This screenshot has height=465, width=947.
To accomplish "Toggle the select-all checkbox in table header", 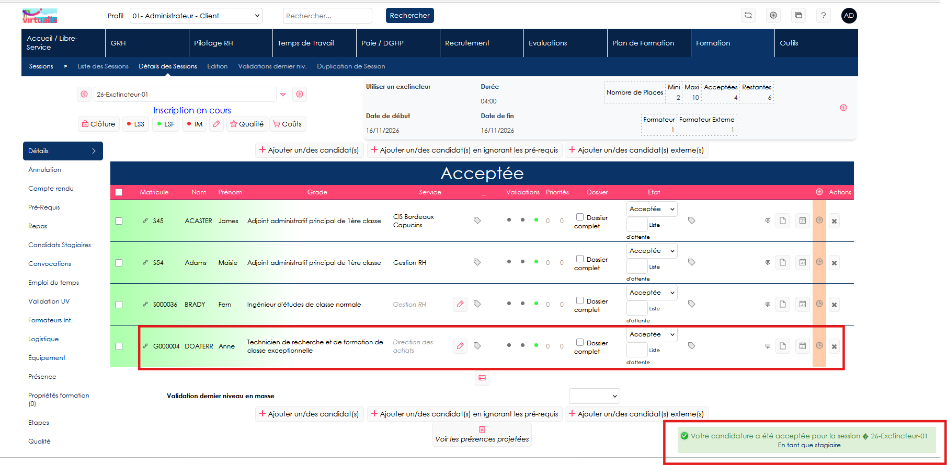I will coord(119,192).
